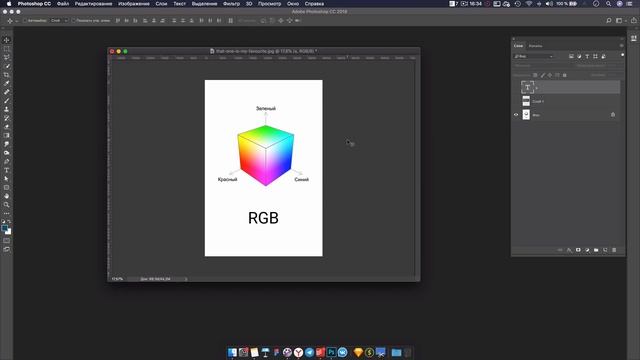The width and height of the screenshot is (640, 360).
Task: Select the Dodge tool
Action: click(7, 153)
